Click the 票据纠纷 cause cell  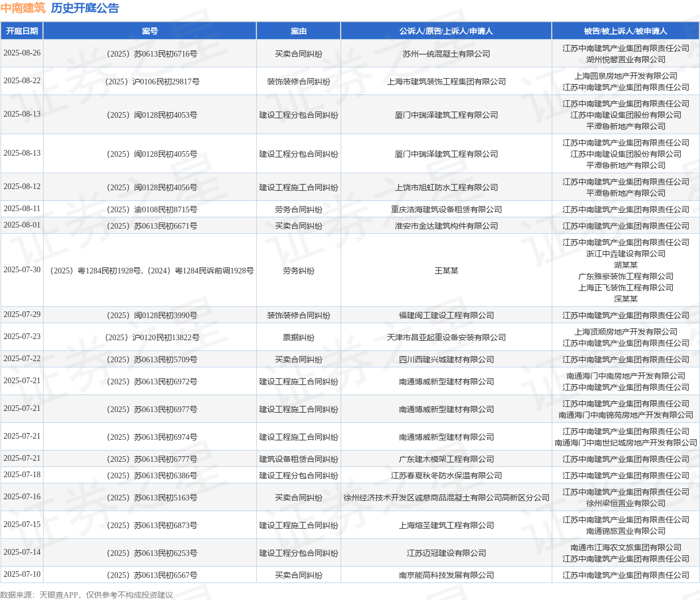click(x=299, y=337)
